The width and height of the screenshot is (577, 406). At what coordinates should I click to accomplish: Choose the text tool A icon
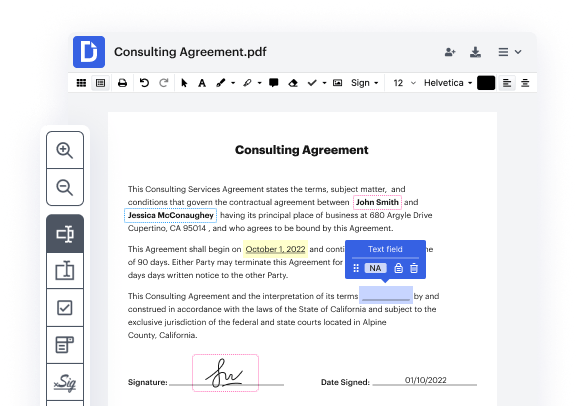tap(202, 83)
